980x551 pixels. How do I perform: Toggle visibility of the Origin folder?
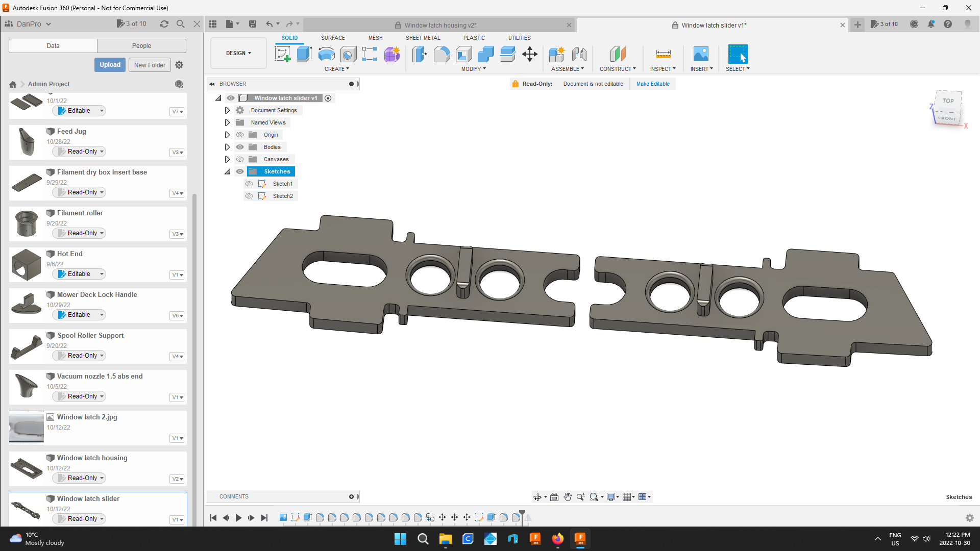click(x=240, y=134)
